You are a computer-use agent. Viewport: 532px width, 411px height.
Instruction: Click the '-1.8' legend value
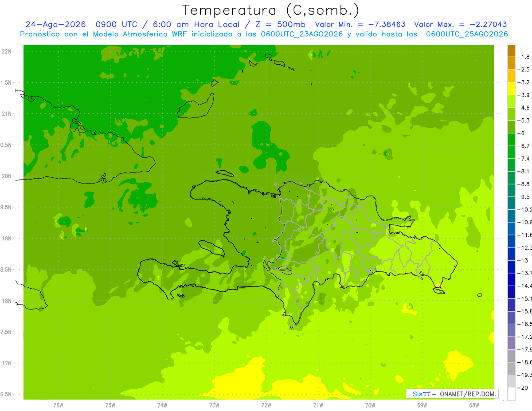524,57
